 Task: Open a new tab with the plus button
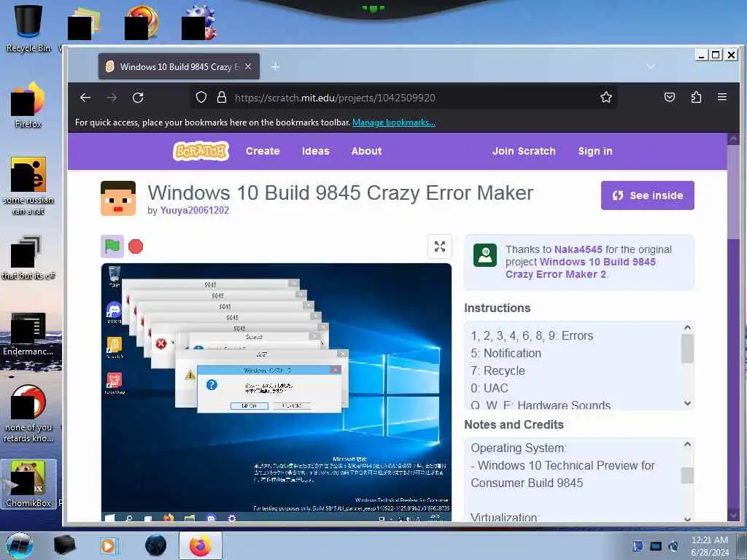click(275, 66)
